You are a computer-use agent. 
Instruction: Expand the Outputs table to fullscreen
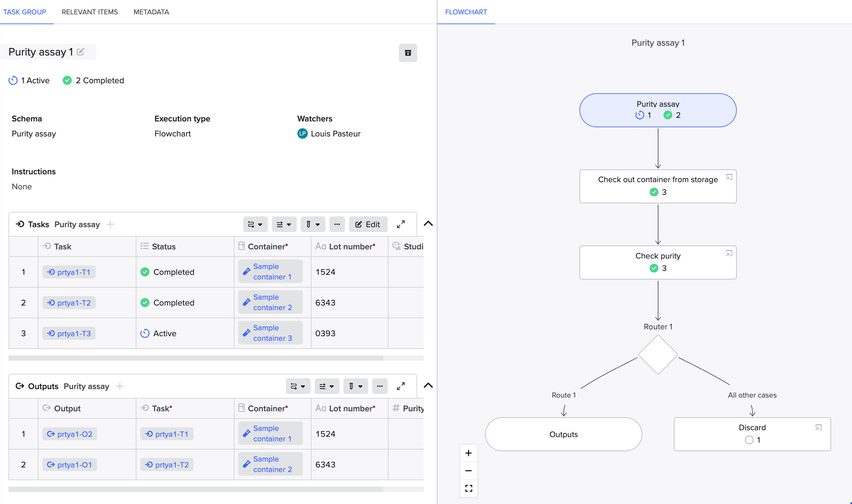click(401, 386)
